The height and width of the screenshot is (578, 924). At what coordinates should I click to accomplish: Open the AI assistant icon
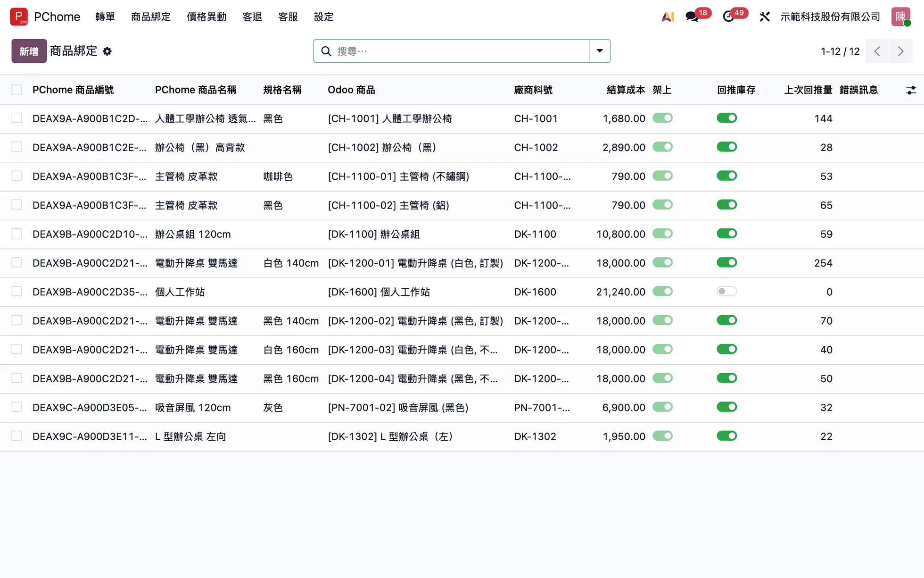[668, 17]
